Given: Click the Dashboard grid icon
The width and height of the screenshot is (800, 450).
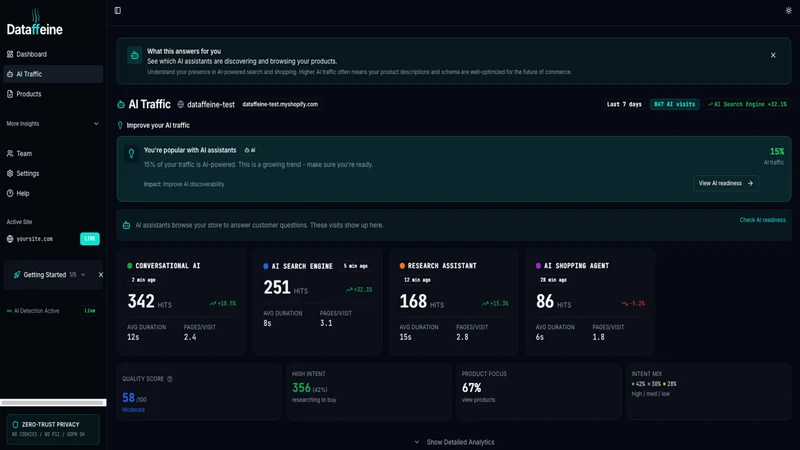Looking at the screenshot, I should tap(10, 54).
